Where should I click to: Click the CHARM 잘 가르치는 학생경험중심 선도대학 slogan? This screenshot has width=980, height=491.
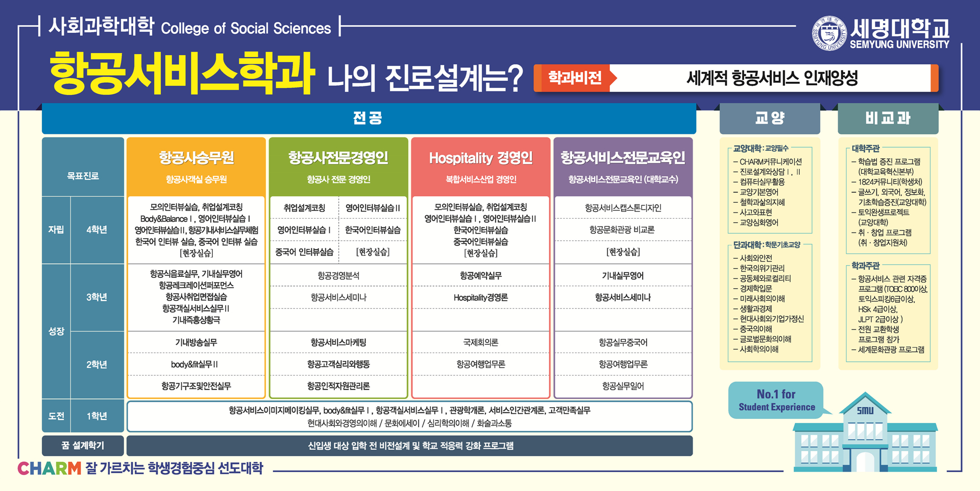(x=140, y=468)
